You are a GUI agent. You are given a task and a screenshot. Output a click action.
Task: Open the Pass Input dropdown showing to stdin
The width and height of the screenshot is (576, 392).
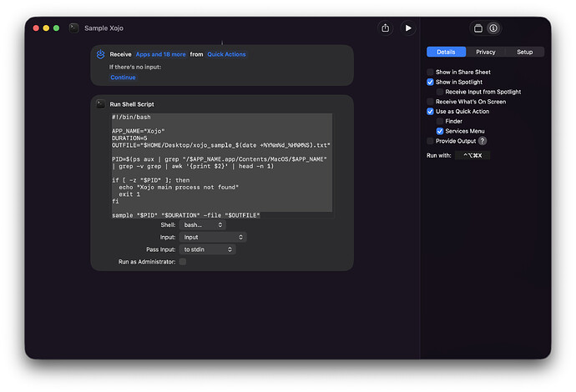tap(208, 249)
